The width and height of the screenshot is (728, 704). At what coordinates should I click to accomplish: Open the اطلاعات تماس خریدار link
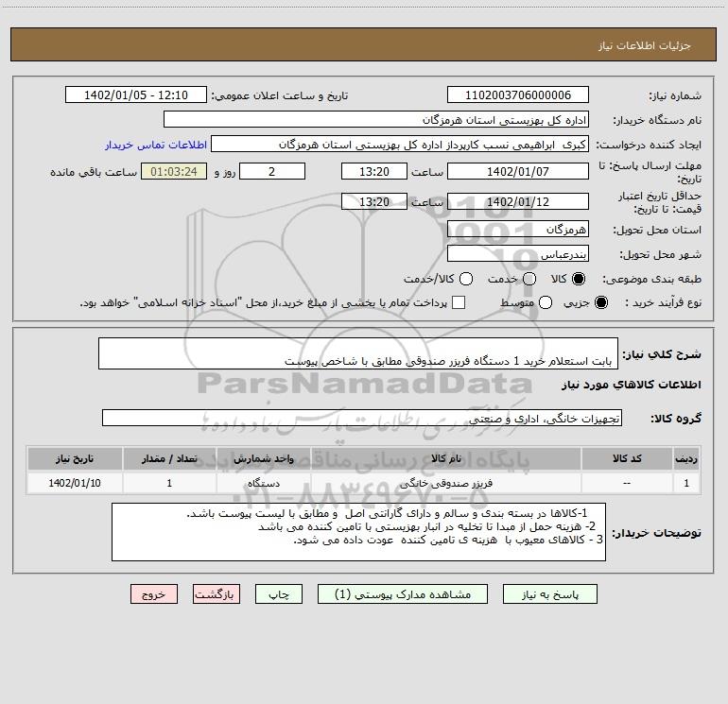[x=156, y=145]
